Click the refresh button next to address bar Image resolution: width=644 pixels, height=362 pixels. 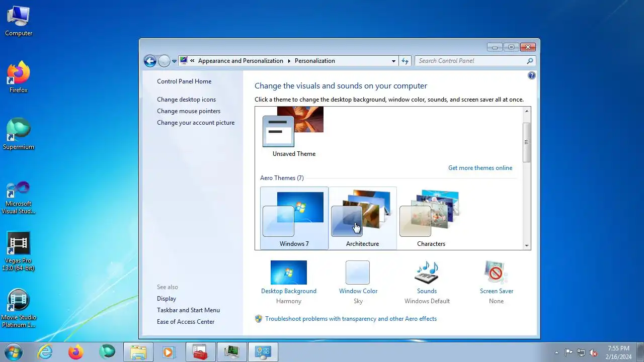tap(405, 61)
